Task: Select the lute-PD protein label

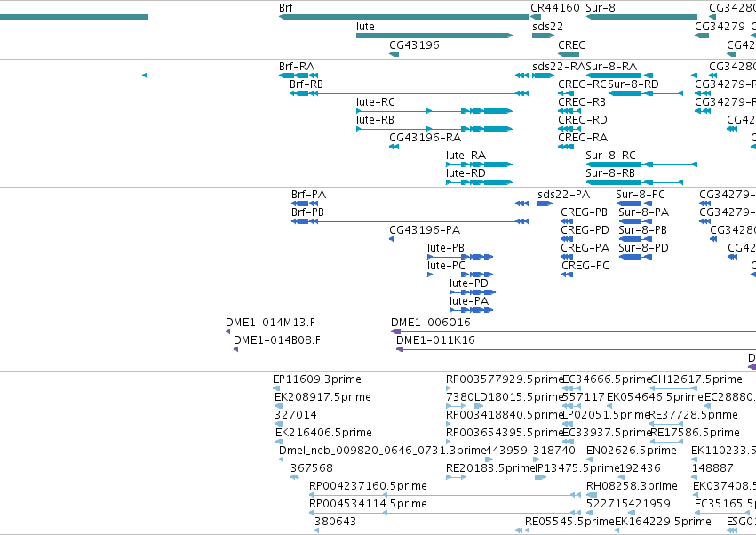Action: click(469, 283)
